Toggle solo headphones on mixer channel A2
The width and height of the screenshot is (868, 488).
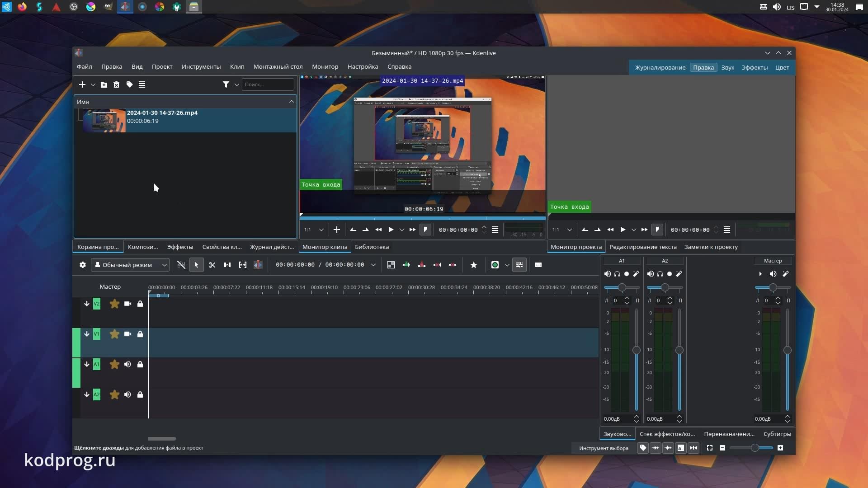click(x=660, y=274)
